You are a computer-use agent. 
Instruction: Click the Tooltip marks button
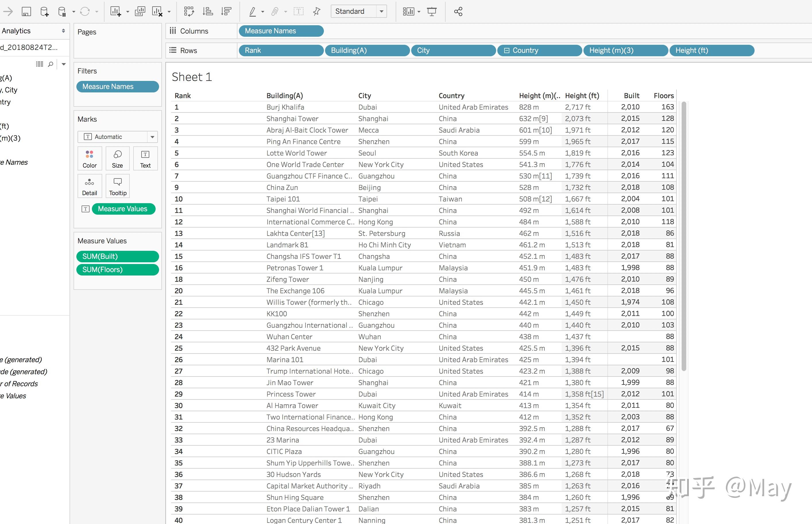pyautogui.click(x=117, y=186)
